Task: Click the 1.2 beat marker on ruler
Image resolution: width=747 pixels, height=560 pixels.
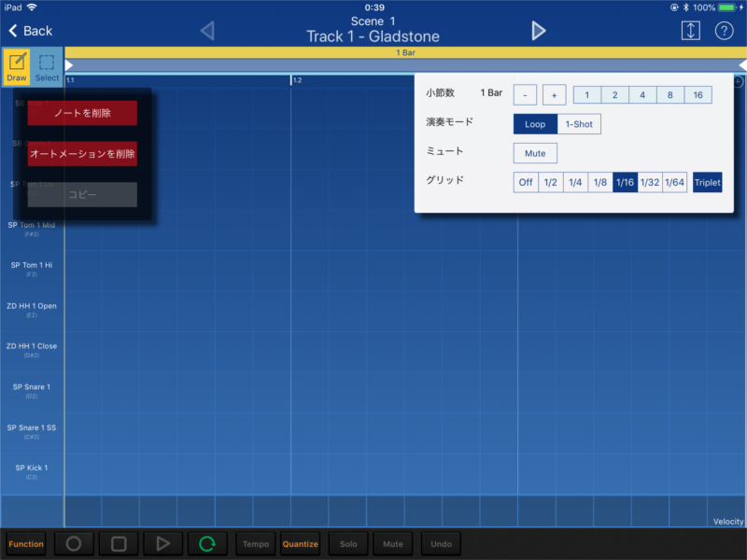Action: (x=296, y=80)
